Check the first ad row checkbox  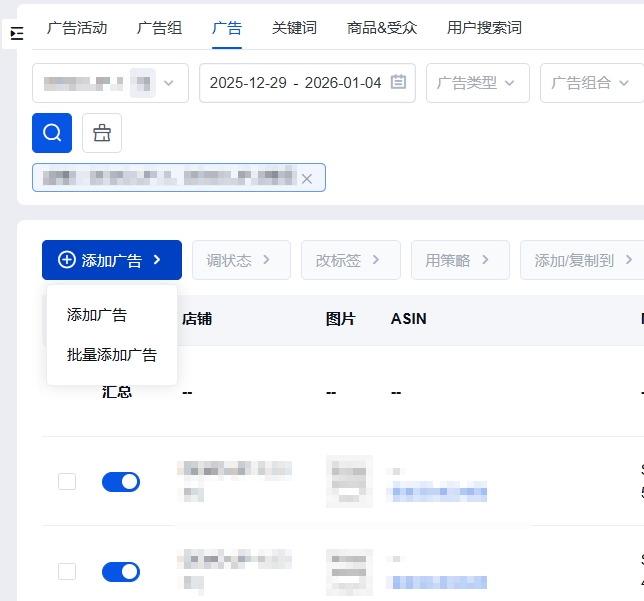pyautogui.click(x=67, y=482)
